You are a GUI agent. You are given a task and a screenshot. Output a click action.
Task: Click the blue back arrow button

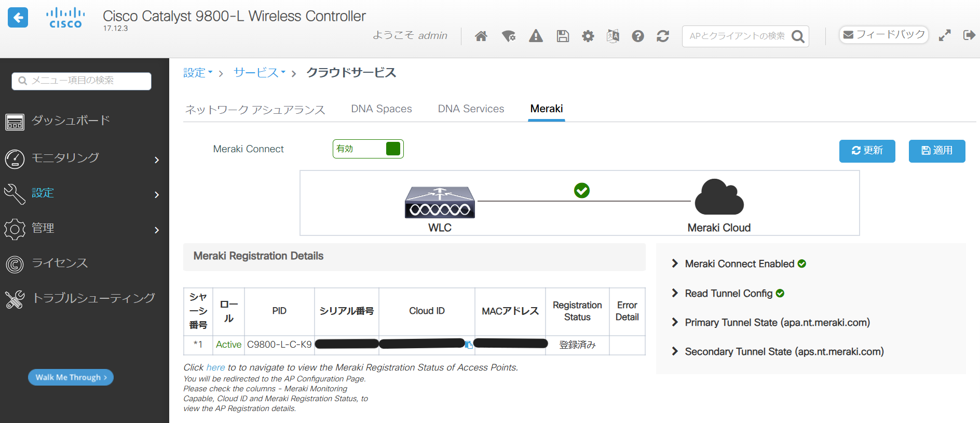point(18,18)
